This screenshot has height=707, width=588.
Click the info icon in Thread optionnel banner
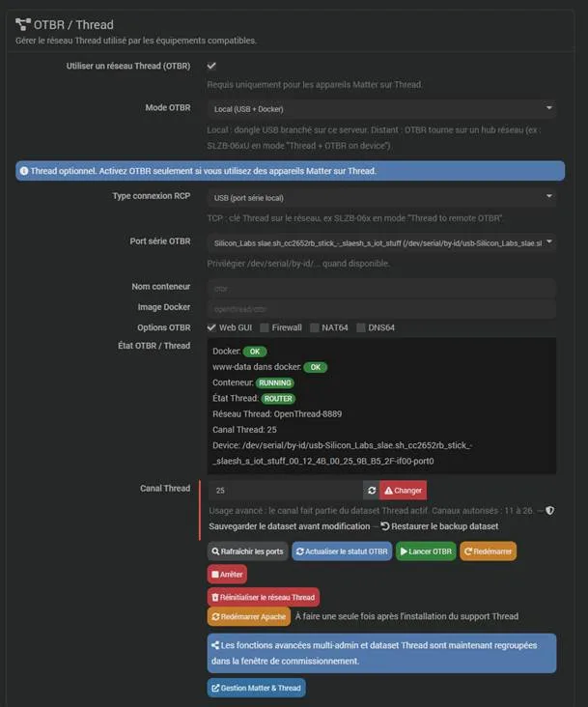click(x=24, y=171)
